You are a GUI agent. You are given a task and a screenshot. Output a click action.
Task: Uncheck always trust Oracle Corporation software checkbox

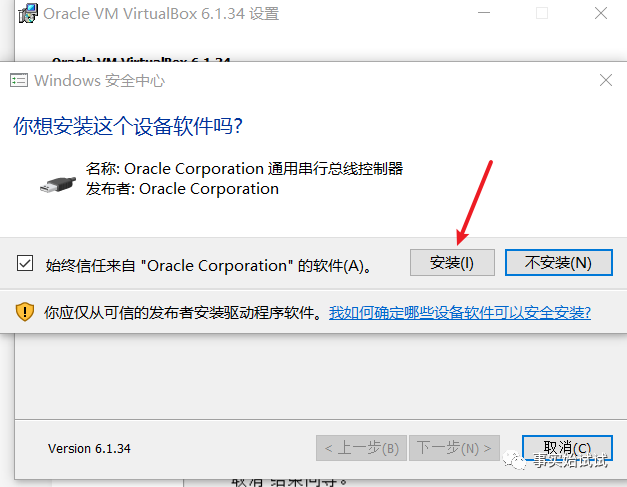tap(25, 263)
